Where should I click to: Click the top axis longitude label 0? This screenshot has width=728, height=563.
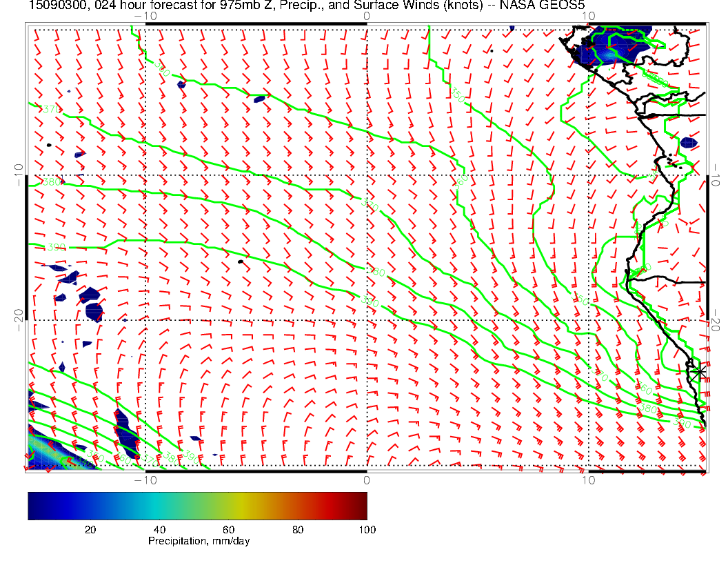tap(367, 17)
